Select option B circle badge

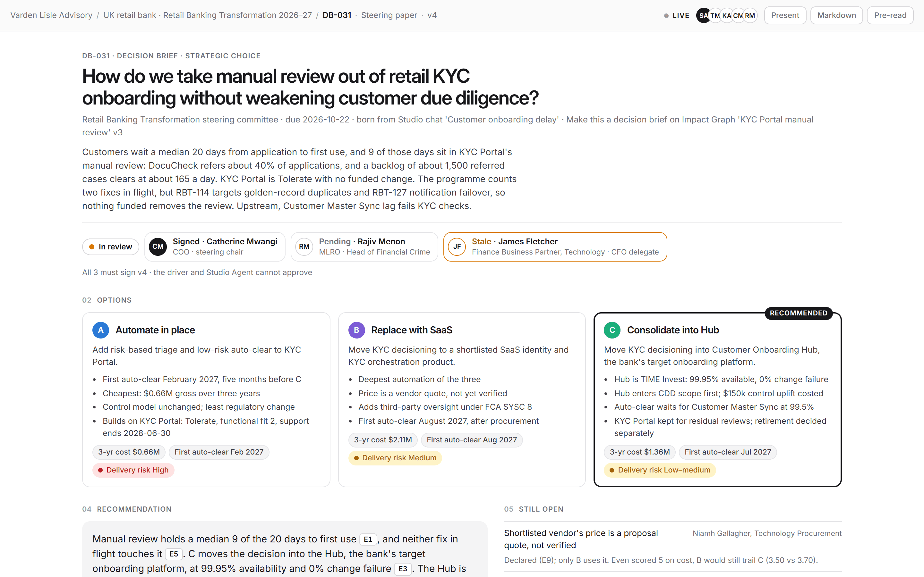pos(357,330)
